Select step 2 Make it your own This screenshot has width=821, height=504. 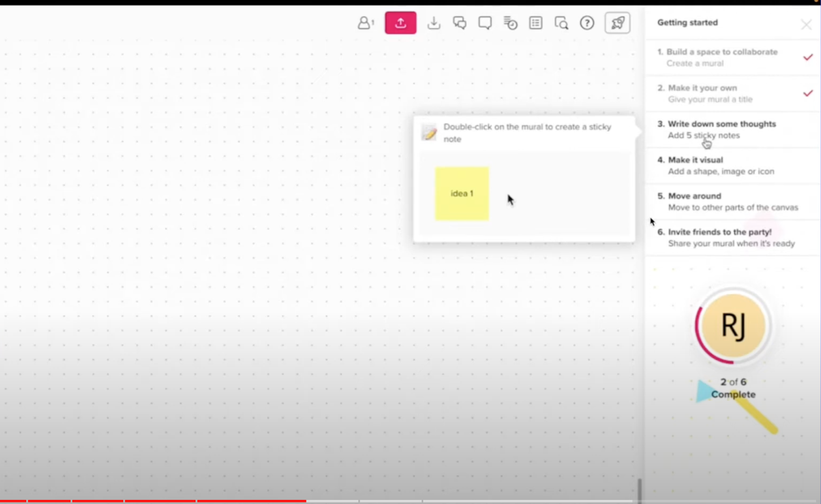pyautogui.click(x=732, y=93)
